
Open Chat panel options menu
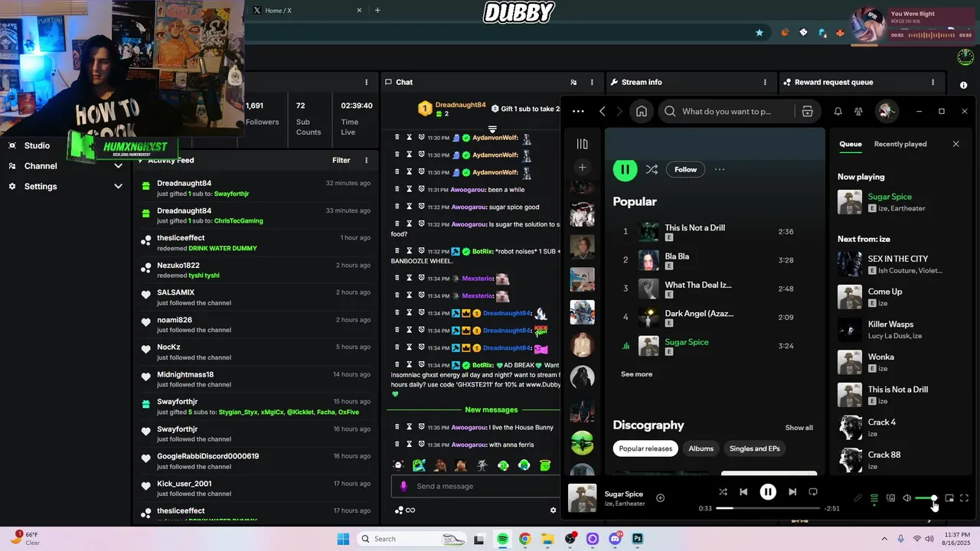click(x=591, y=82)
